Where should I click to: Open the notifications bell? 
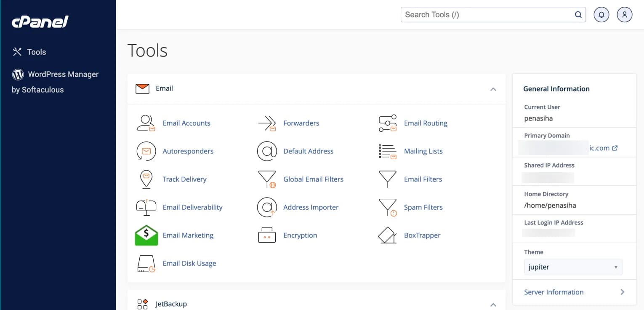pyautogui.click(x=601, y=14)
